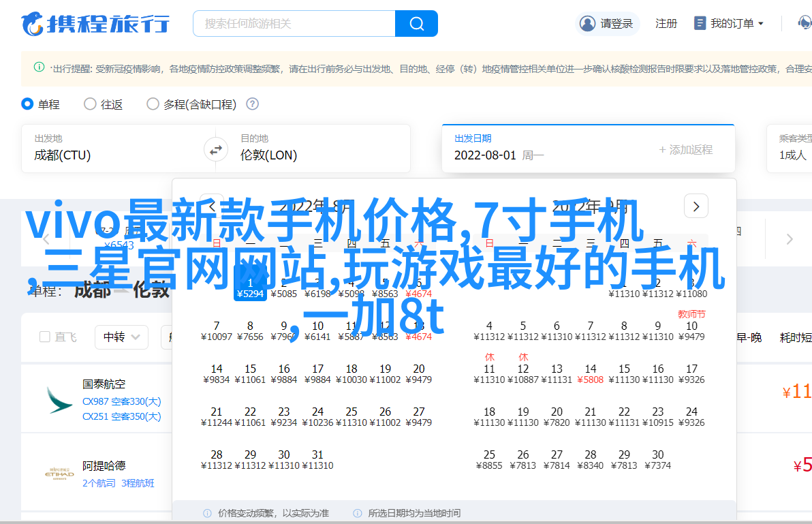Viewport: 812px width, 524px height.
Task: Click the left arrow of the date price strip
Action: (46, 238)
